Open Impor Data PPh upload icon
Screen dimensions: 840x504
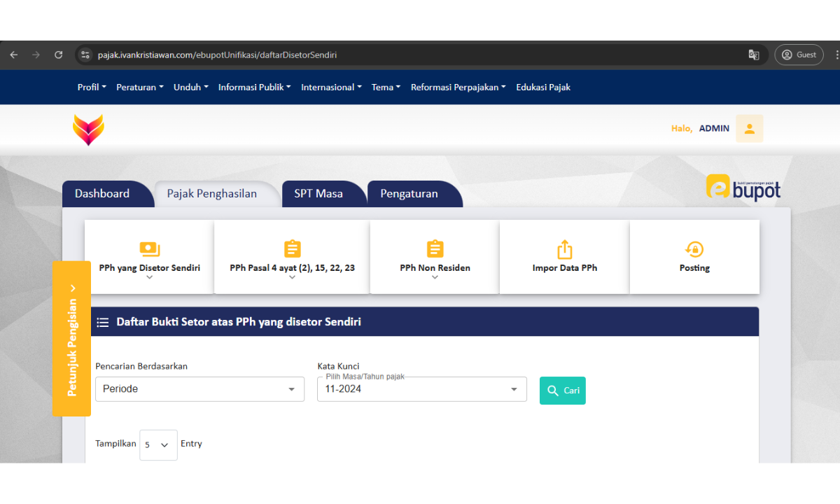click(564, 249)
